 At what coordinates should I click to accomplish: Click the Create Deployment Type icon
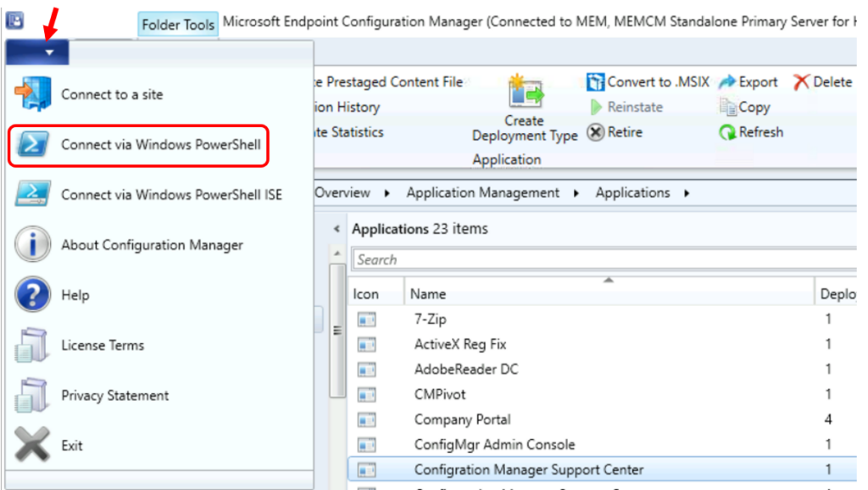(526, 92)
